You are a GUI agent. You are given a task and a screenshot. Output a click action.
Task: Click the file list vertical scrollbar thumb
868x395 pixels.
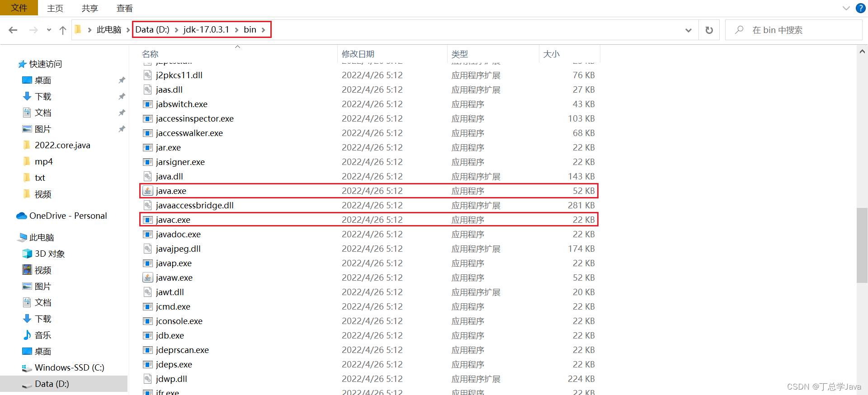click(x=862, y=245)
